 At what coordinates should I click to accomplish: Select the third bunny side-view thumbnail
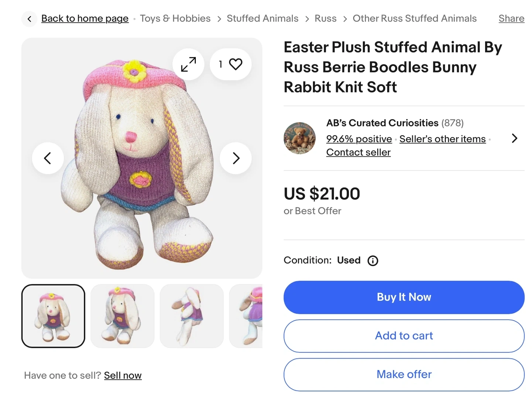click(191, 316)
